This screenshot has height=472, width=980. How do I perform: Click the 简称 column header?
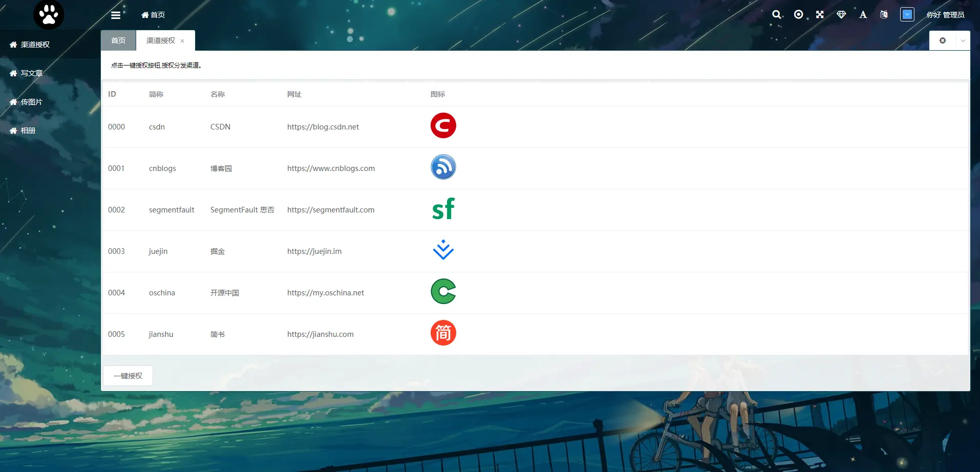point(156,94)
